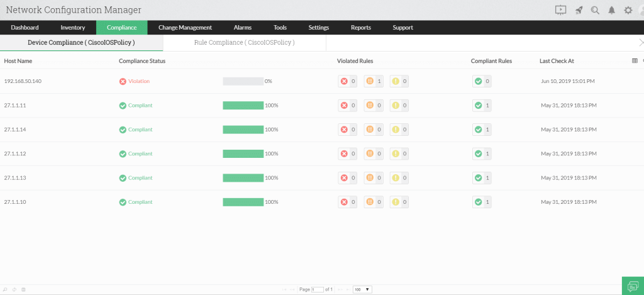Click the rocket quick-start icon
The image size is (644, 295).
[x=579, y=10]
